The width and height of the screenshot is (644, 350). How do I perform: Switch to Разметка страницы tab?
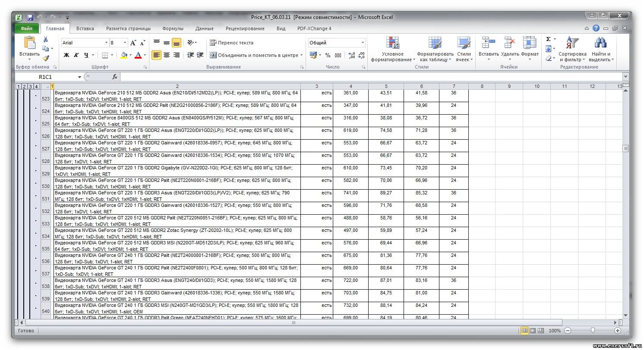point(128,28)
